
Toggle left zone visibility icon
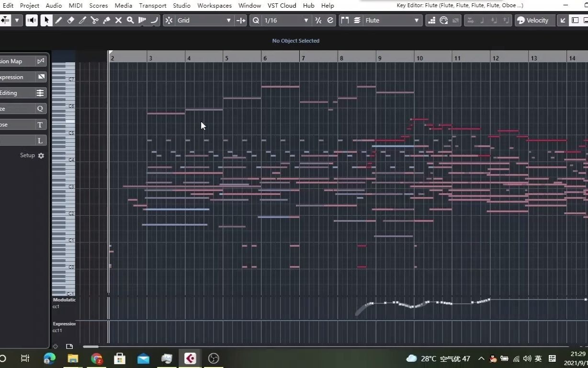pos(575,20)
